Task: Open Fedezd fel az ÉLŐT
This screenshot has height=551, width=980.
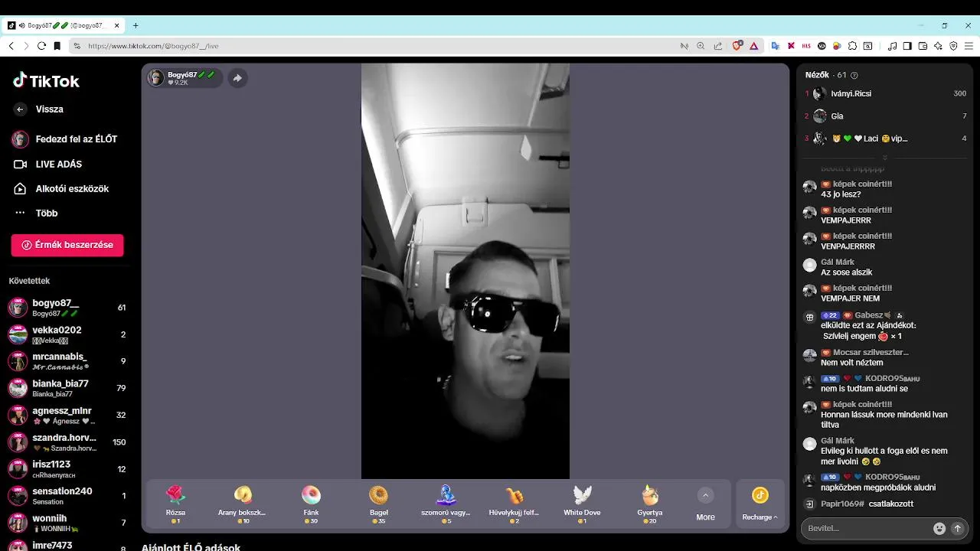Action: [x=66, y=139]
